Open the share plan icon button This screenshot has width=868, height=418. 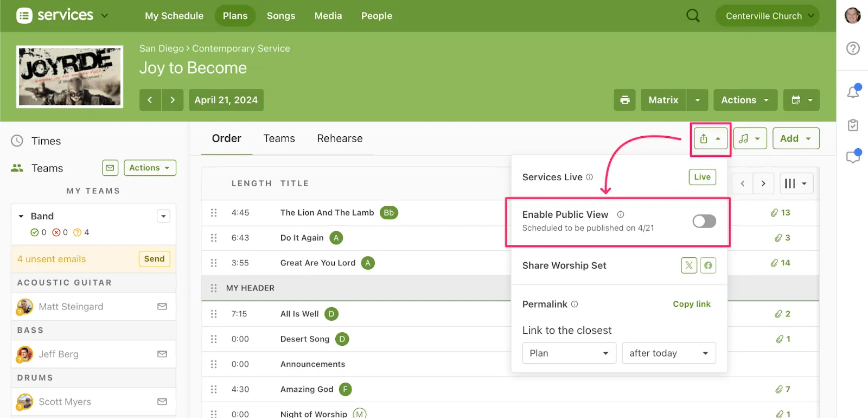pos(710,139)
